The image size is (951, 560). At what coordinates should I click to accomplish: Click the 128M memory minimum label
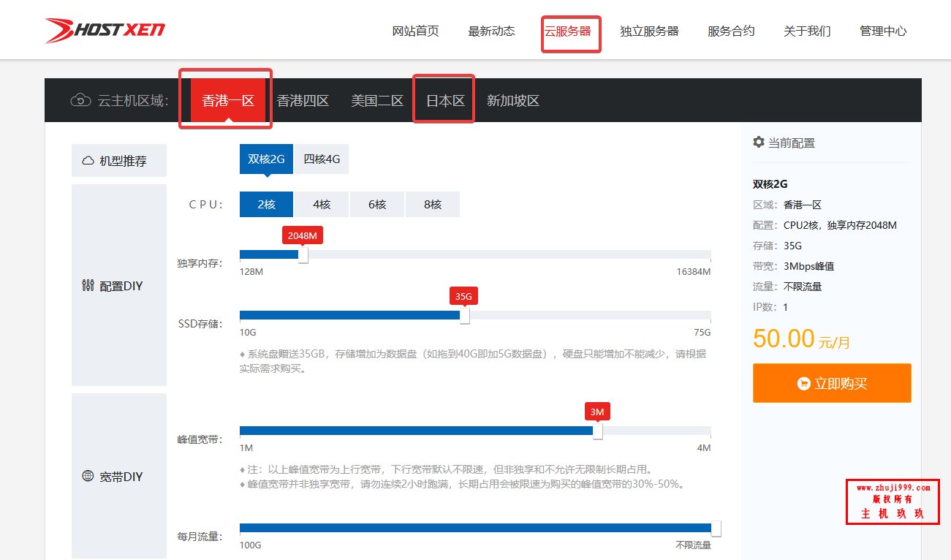(251, 272)
